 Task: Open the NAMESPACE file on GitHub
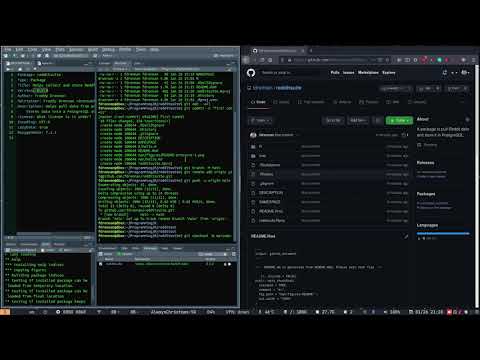(x=270, y=202)
